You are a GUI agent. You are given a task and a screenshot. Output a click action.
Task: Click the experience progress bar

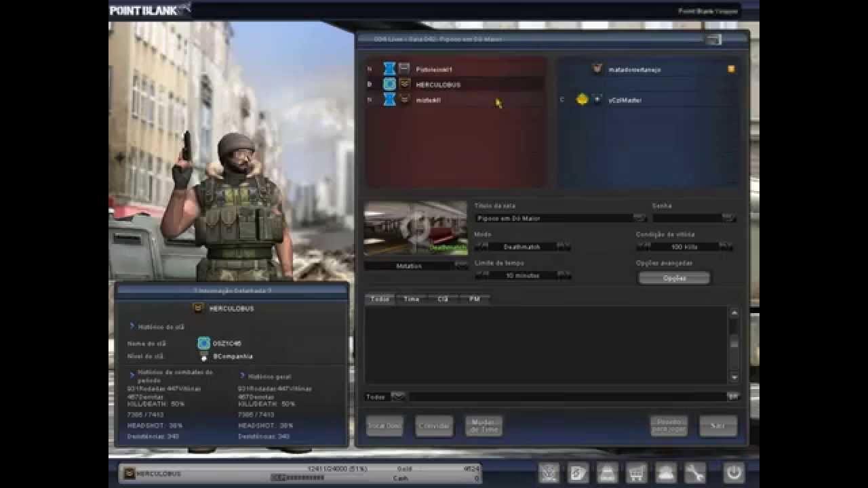click(317, 478)
